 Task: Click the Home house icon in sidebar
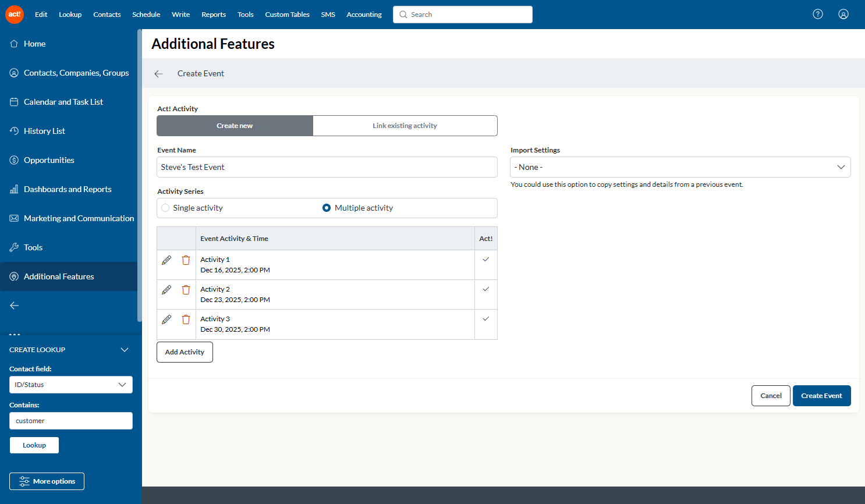14,44
